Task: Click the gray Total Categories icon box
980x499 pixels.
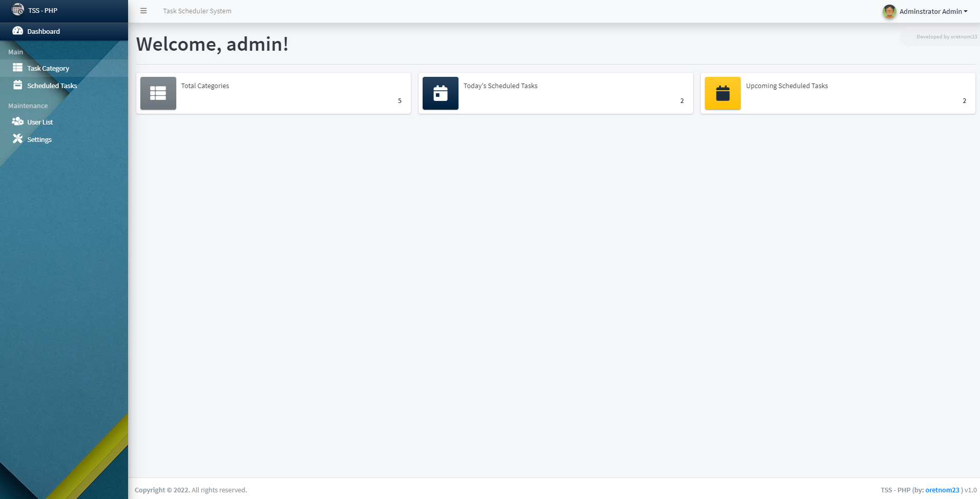Action: 158,93
